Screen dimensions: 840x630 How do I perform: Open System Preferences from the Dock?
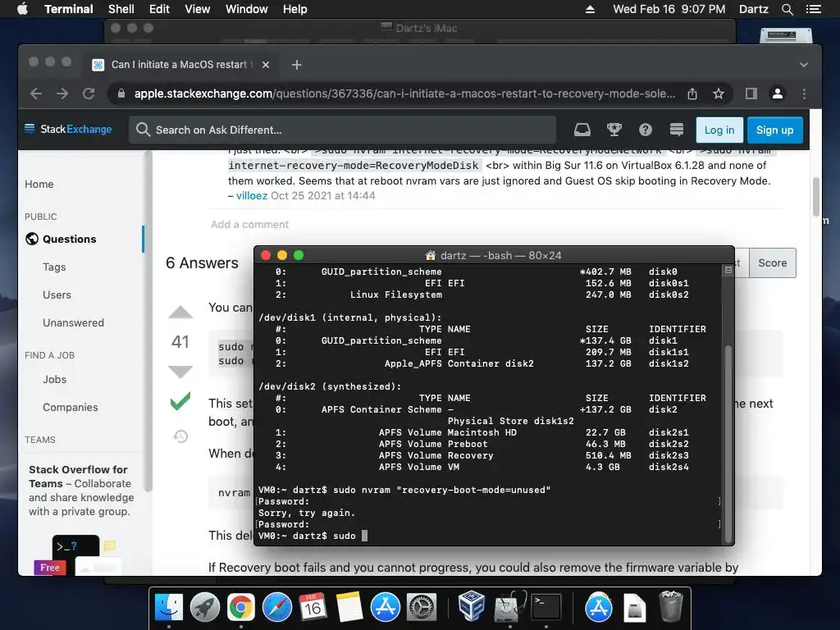422,608
